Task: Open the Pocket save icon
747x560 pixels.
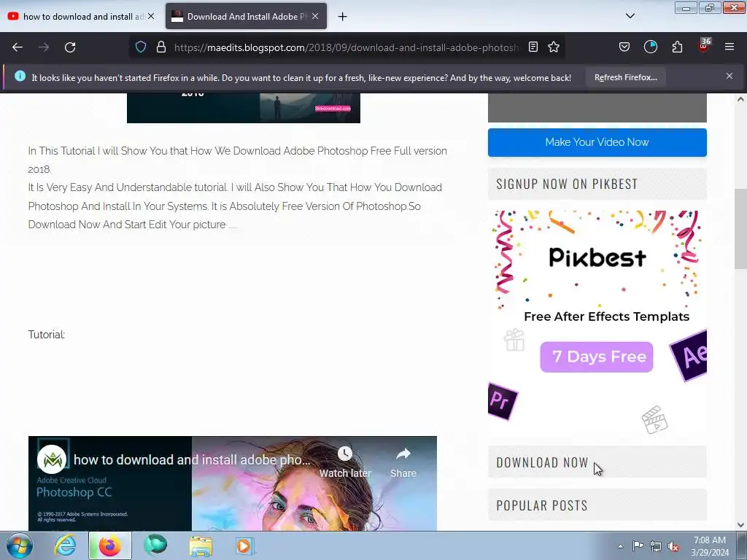Action: [624, 47]
